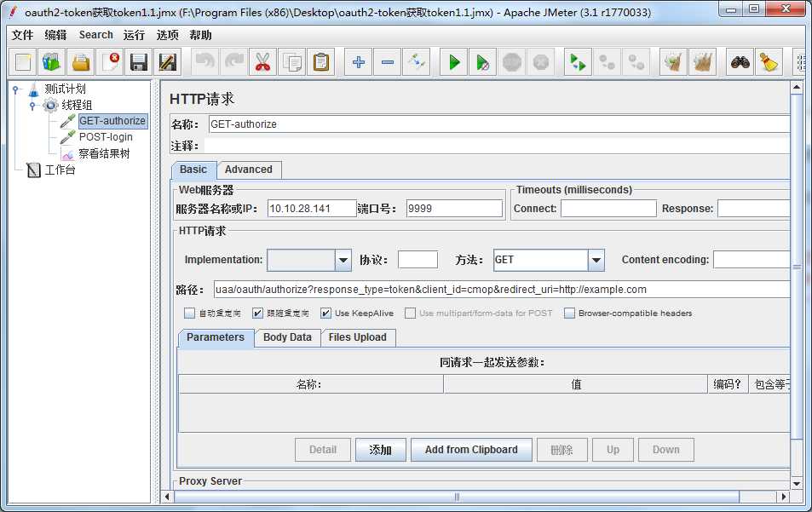Switch to the Advanced tab

coord(249,170)
